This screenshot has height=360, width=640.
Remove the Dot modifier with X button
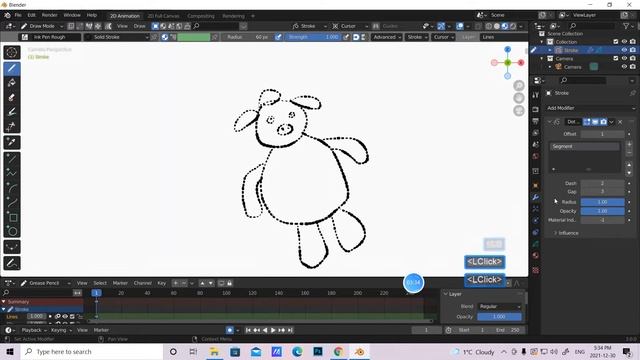[x=620, y=122]
